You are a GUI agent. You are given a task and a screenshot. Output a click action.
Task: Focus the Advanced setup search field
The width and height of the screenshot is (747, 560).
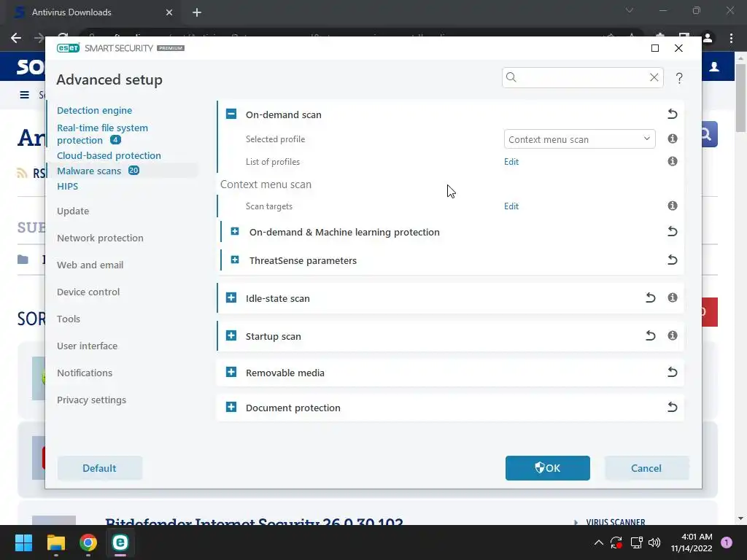pos(582,77)
